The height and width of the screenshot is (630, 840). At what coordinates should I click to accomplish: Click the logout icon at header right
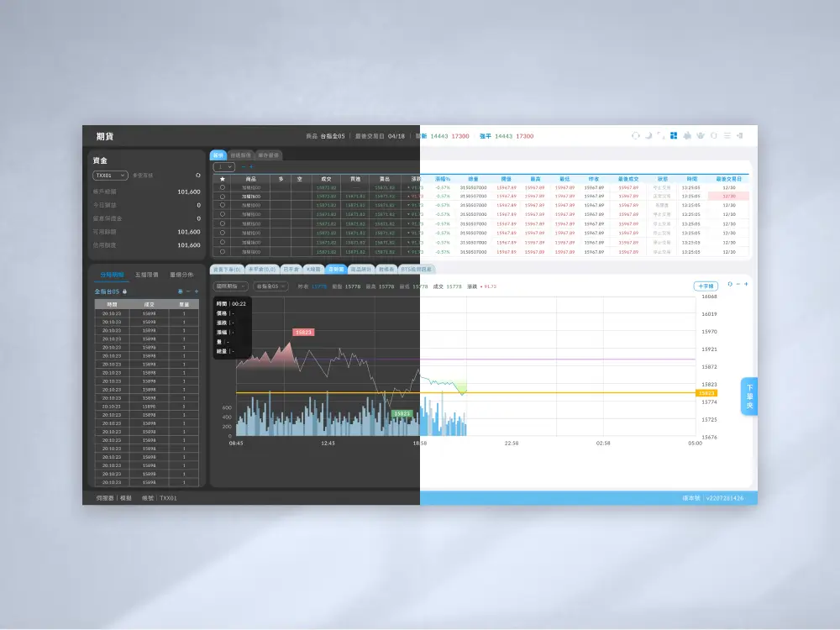[x=740, y=135]
